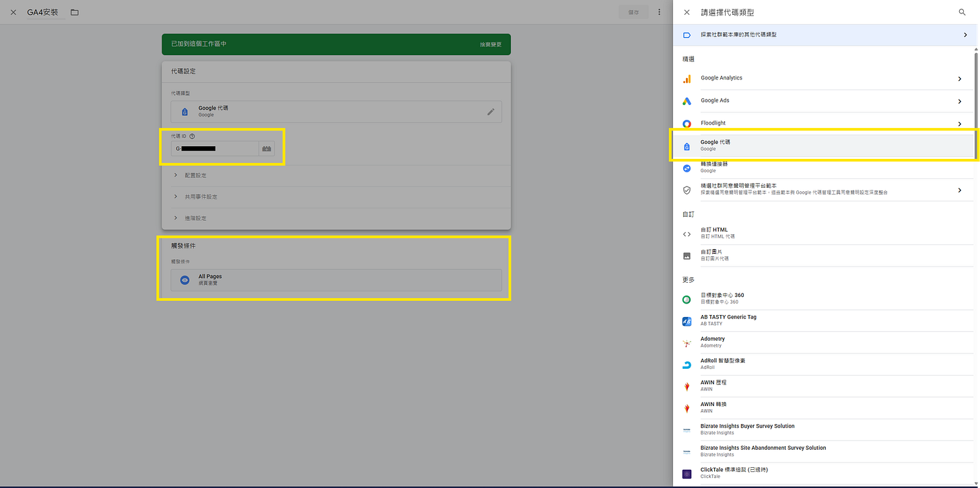The image size is (980, 488).
Task: Click the Google 代碼 tag type icon
Action: (x=185, y=112)
